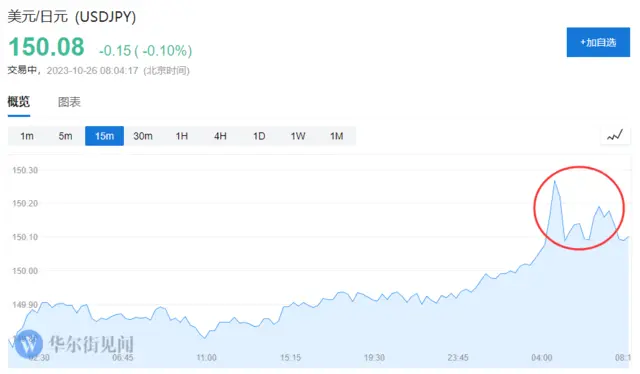Switch to the 1W interval

pyautogui.click(x=298, y=136)
